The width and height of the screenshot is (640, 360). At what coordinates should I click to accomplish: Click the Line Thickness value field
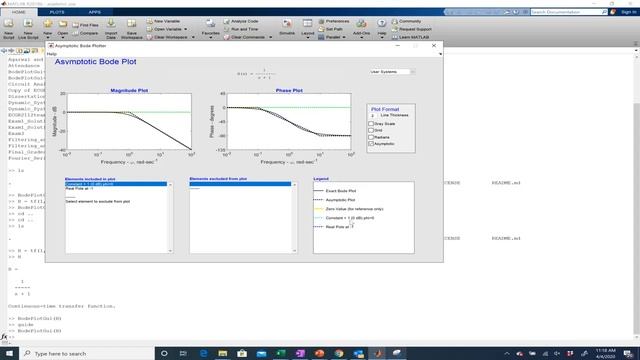tap(373, 116)
